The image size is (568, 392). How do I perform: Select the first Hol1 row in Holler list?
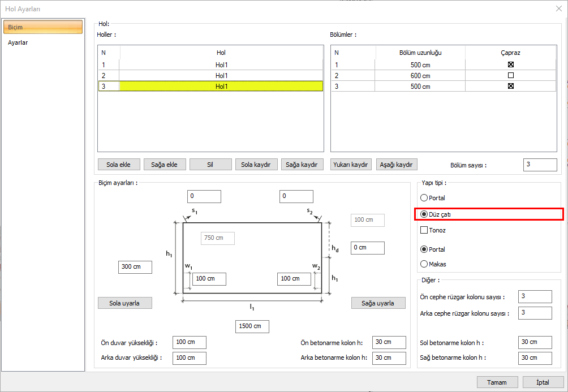[x=221, y=64]
